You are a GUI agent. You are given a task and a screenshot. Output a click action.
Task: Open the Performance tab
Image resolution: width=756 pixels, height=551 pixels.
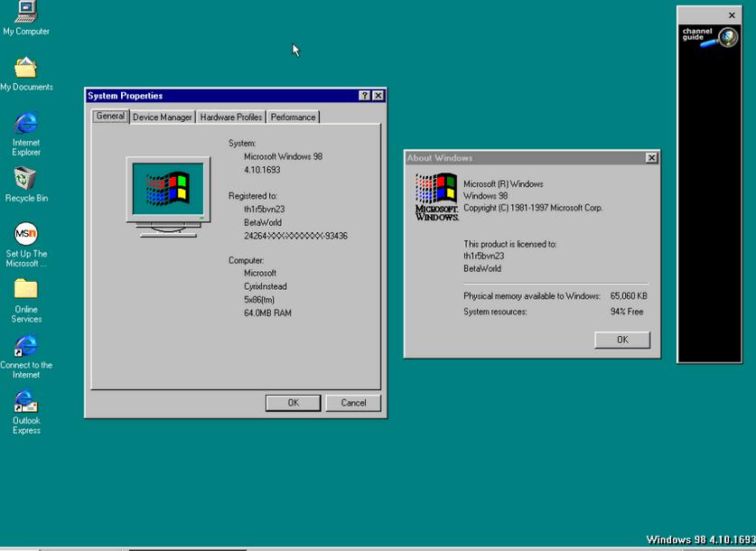[x=293, y=117]
